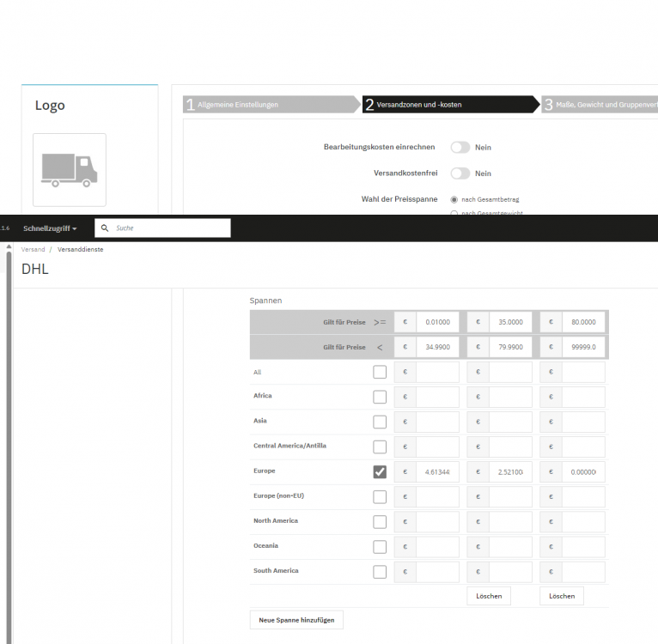Screen dimensions: 658x644
Task: Click third price field in Europe (non-EU) row
Action: (x=584, y=497)
